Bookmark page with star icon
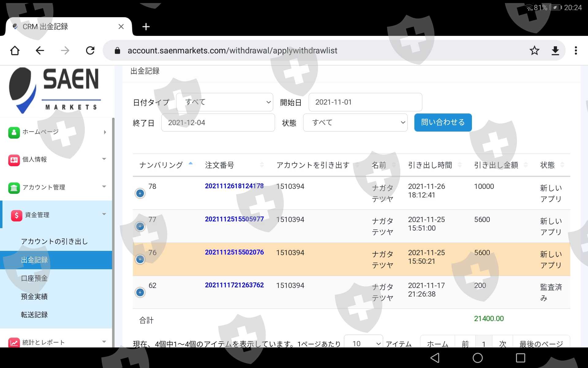 (x=534, y=51)
